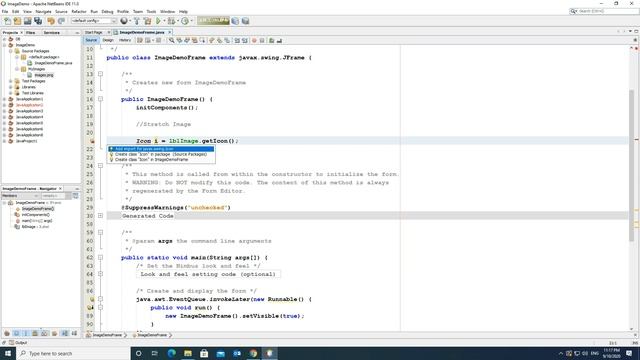640x360 pixels.
Task: Toggle the second Navigator bottom filter icon
Action: [16, 333]
